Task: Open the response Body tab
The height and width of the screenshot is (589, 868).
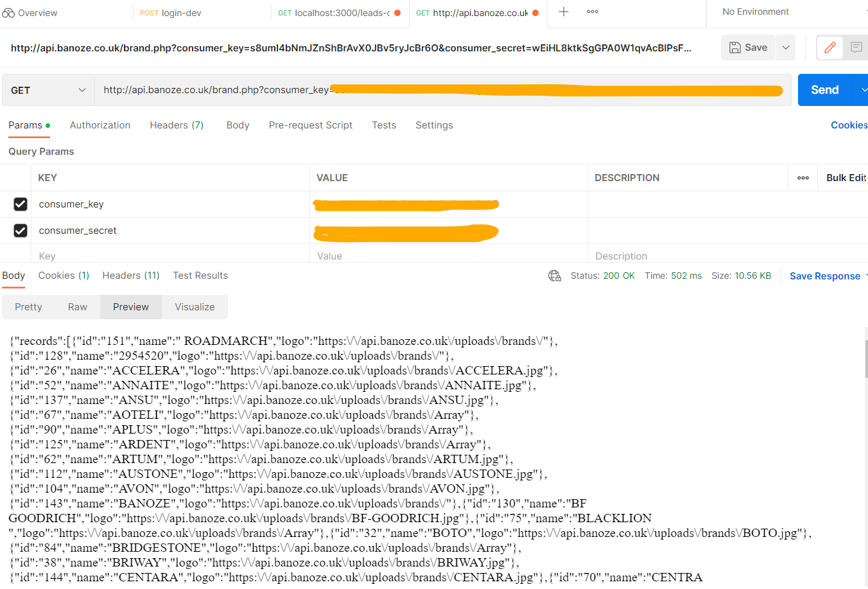Action: (13, 276)
